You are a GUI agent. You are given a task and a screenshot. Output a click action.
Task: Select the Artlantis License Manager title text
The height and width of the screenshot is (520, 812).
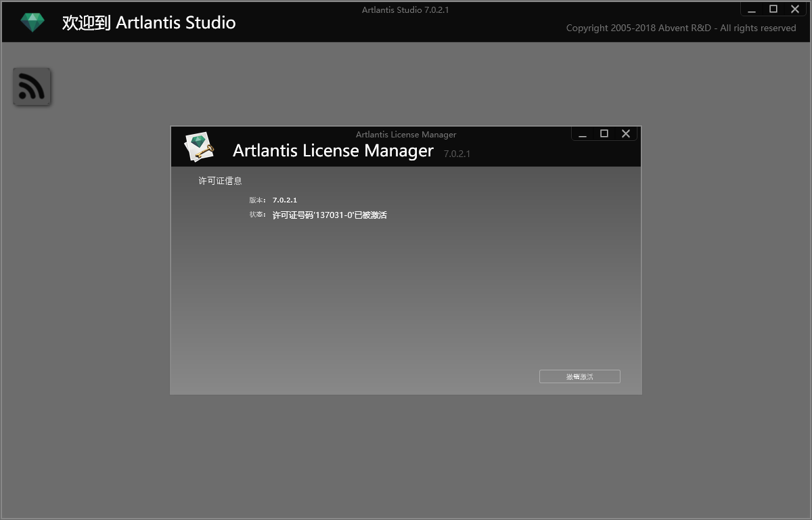click(x=333, y=150)
